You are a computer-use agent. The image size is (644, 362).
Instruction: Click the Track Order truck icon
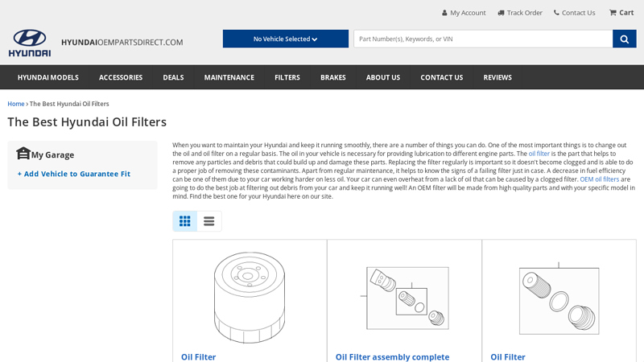[501, 13]
